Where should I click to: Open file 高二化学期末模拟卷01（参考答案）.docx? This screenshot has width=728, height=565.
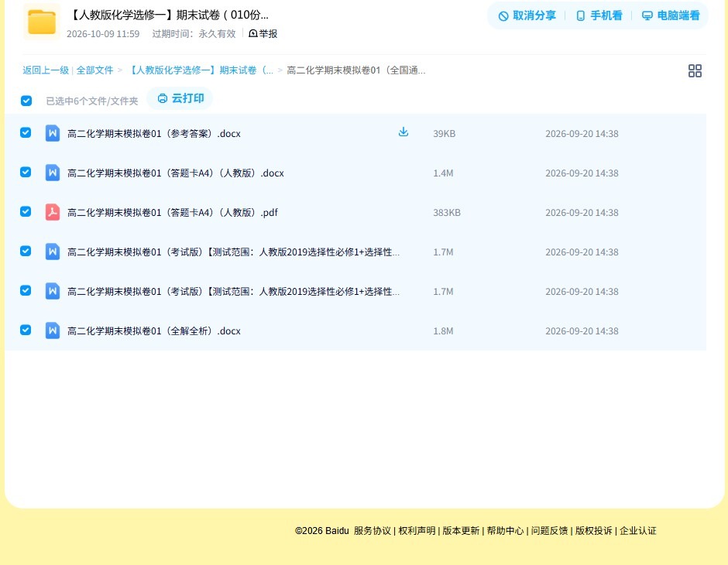(153, 134)
